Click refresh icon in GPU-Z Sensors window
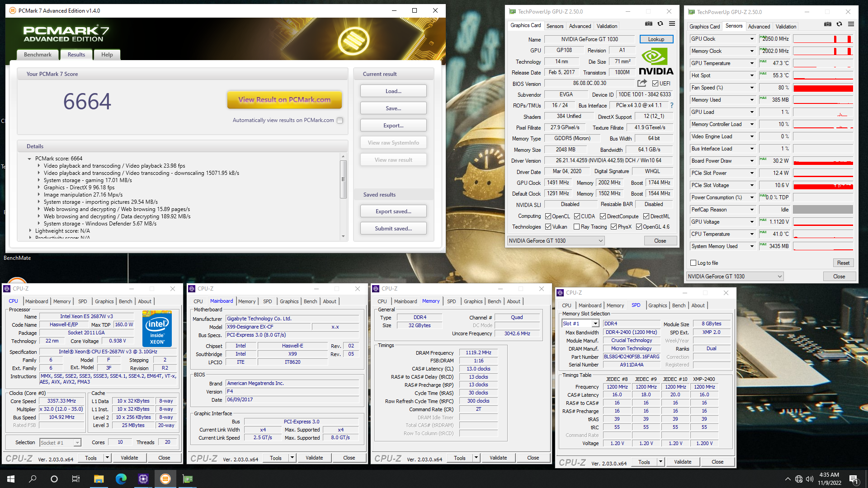This screenshot has width=868, height=488. pos(839,24)
